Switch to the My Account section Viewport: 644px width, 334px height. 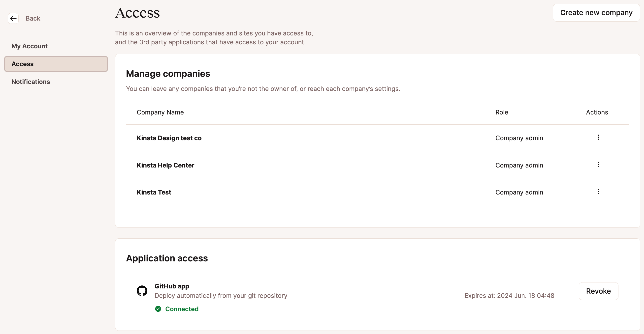pyautogui.click(x=30, y=46)
